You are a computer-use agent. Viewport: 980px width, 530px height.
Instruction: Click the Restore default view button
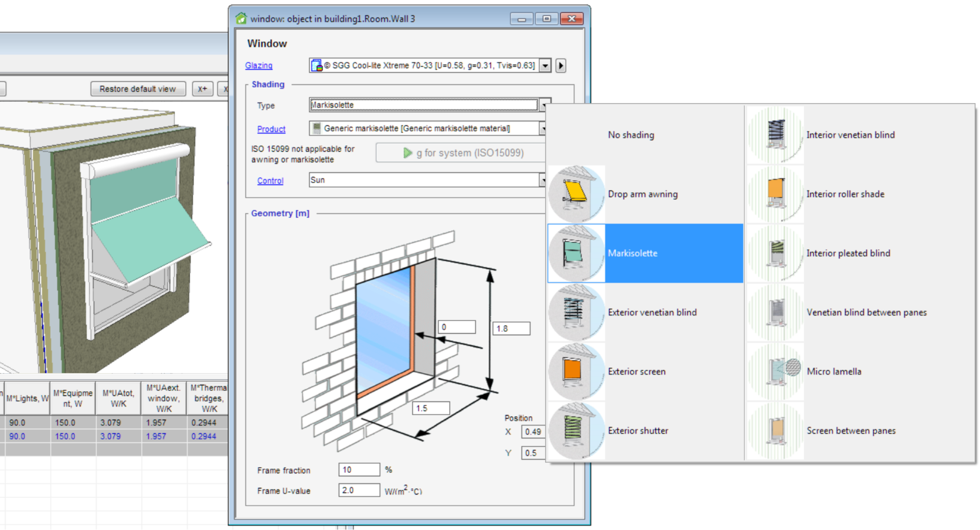point(137,89)
